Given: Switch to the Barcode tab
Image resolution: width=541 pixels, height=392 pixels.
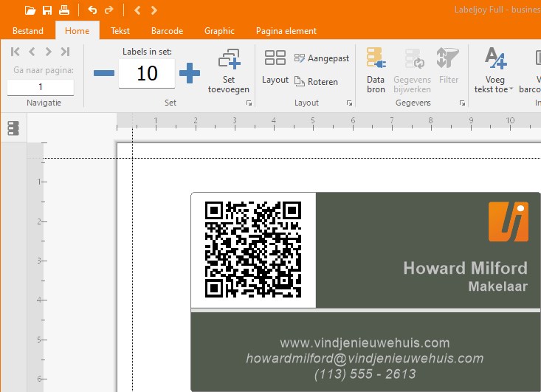Looking at the screenshot, I should pos(167,31).
